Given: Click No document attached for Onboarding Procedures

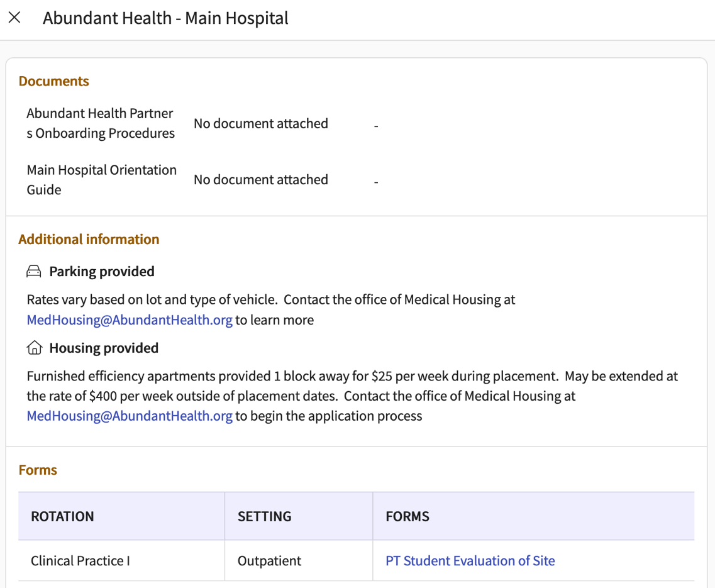Looking at the screenshot, I should [261, 123].
